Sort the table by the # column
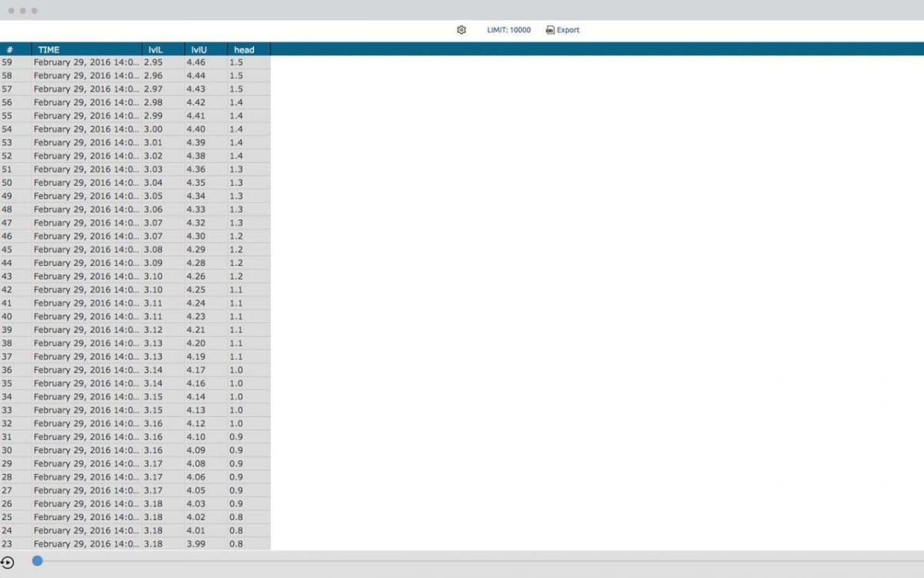The width and height of the screenshot is (924, 578). click(10, 49)
